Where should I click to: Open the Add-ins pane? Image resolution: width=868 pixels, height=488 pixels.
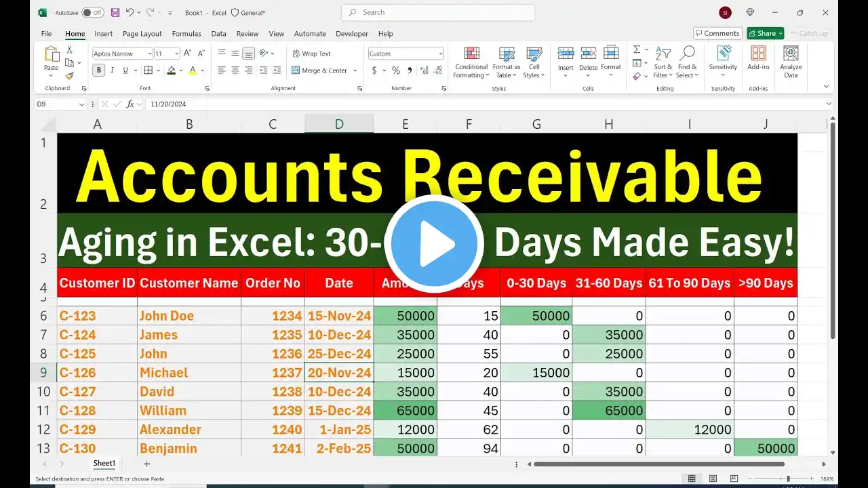[x=758, y=58]
